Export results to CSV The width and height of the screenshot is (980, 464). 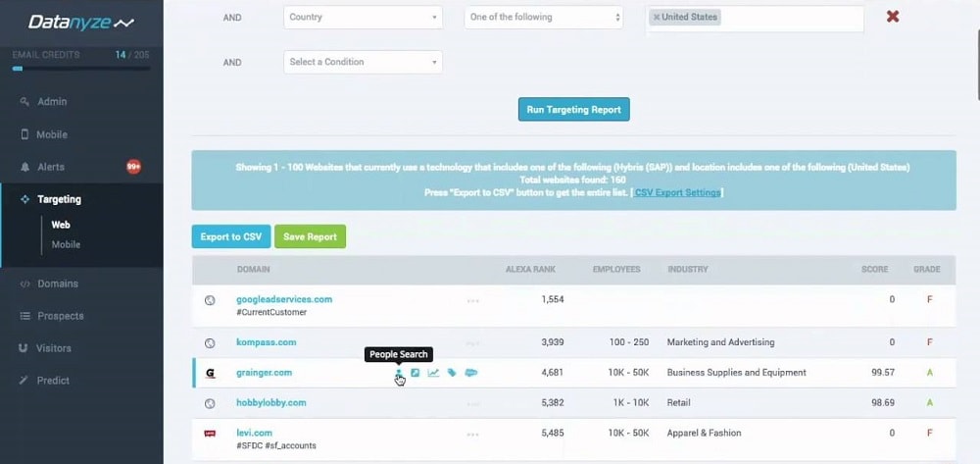230,236
